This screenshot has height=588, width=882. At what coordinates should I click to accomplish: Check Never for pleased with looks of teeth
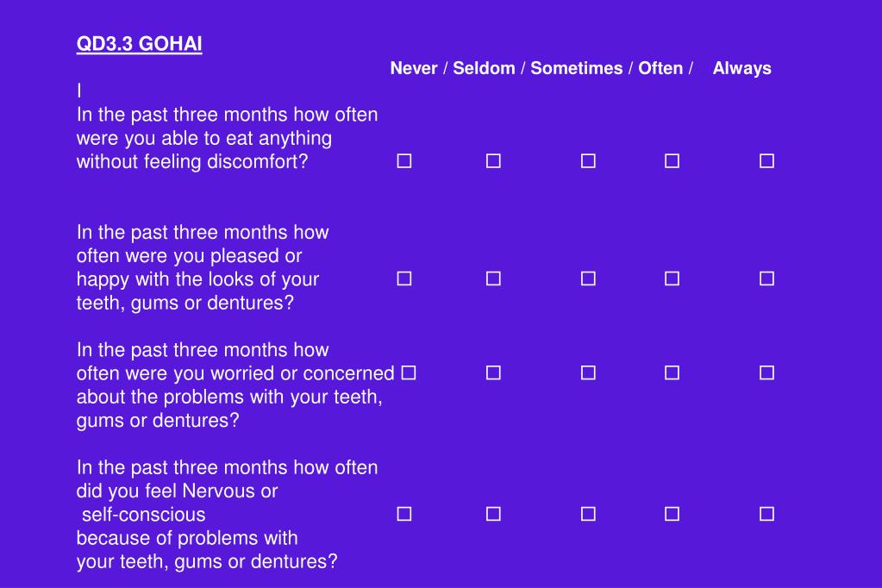tap(403, 278)
